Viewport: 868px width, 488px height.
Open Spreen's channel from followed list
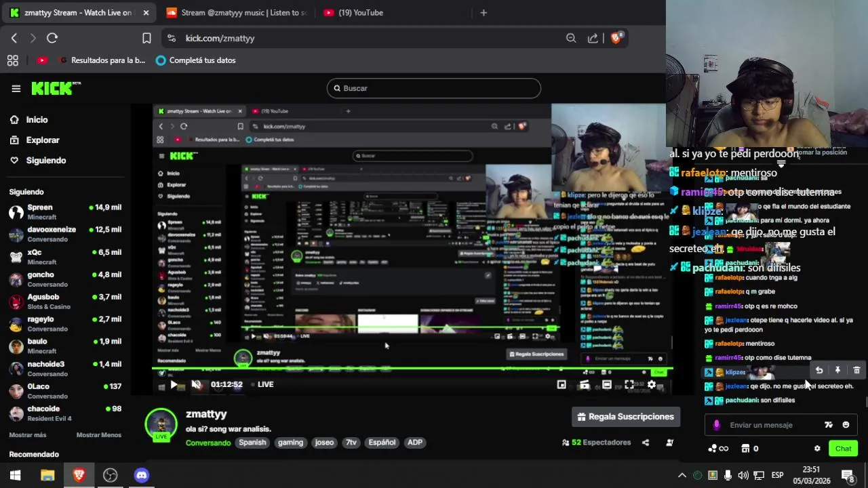65,211
